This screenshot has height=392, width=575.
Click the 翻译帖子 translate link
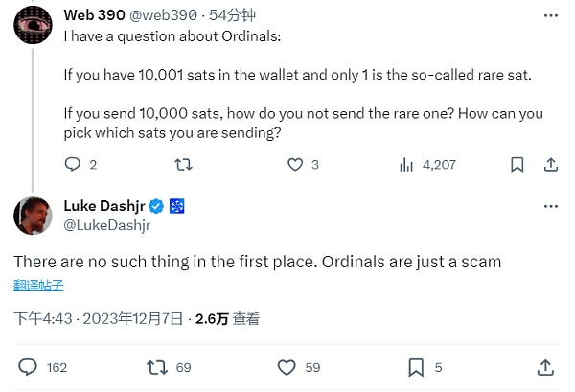pos(38,285)
